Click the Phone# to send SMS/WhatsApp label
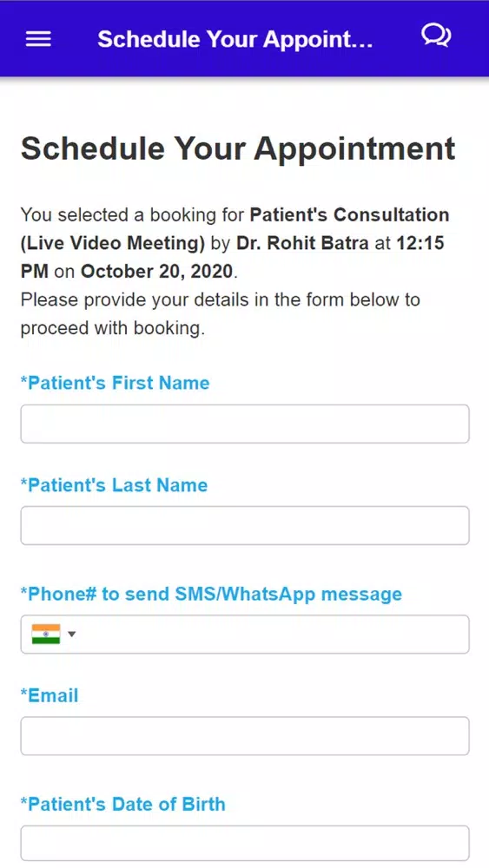The image size is (489, 868). [x=212, y=594]
